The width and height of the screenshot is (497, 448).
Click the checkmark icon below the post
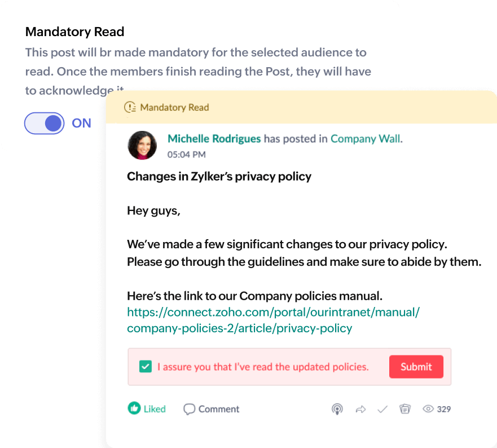pos(382,409)
